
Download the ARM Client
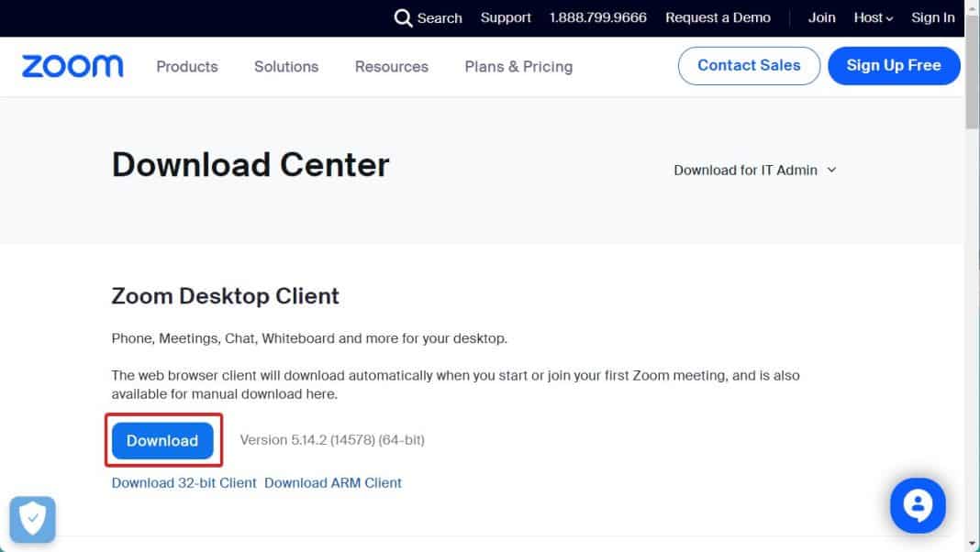pos(333,482)
